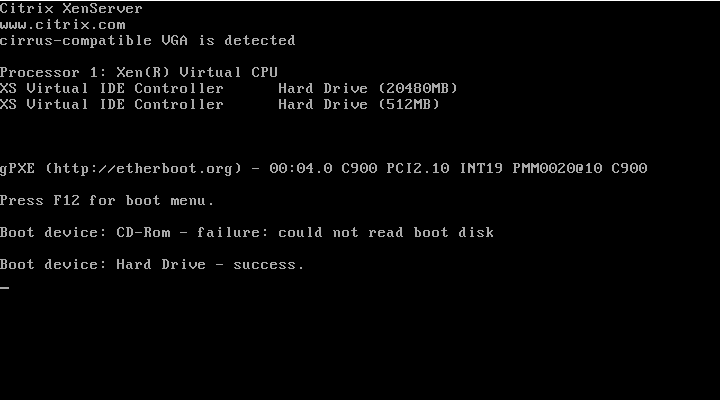Click the PMM0020@10 text
This screenshot has width=721, height=400.
coord(557,168)
